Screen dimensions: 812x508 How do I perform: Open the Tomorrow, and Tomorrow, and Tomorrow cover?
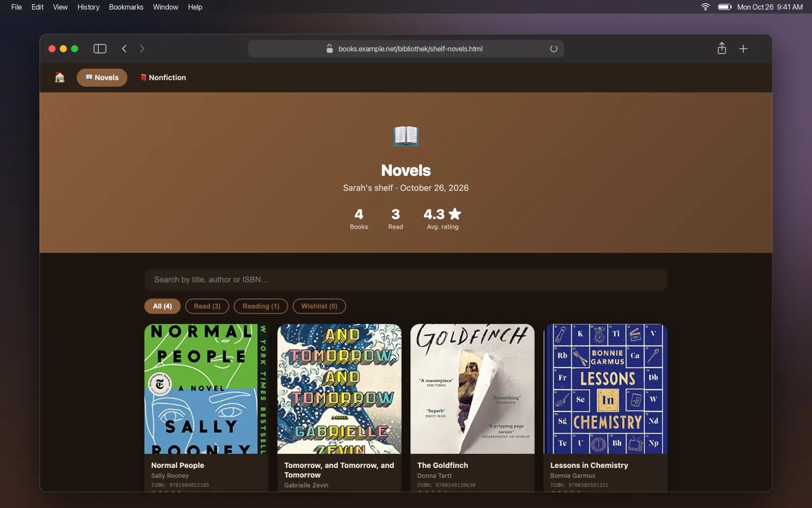[x=339, y=389]
